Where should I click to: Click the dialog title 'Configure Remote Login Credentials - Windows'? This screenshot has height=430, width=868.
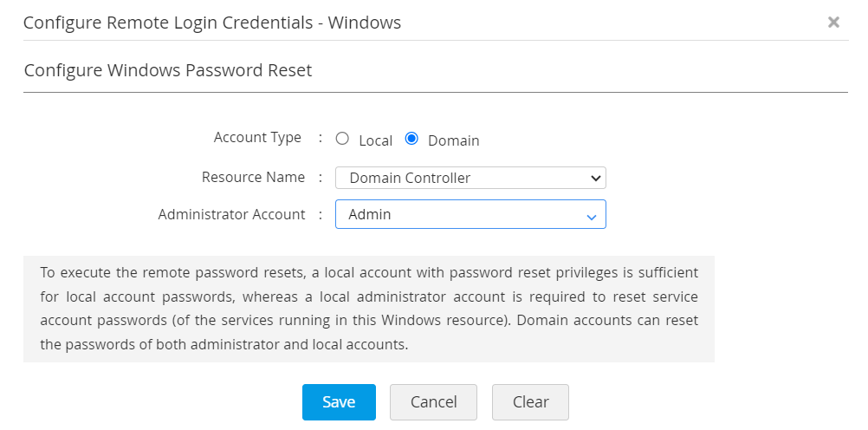pos(212,23)
